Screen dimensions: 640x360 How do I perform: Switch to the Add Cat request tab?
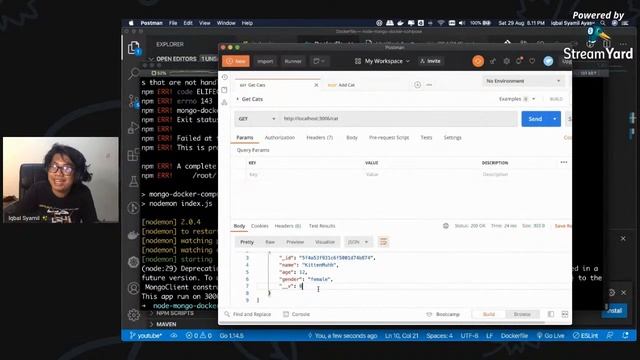point(341,85)
